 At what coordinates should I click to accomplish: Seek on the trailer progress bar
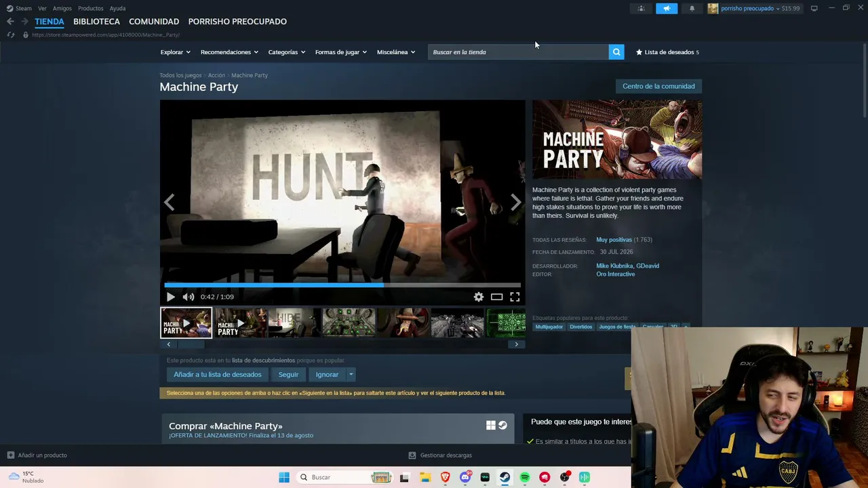[342, 285]
